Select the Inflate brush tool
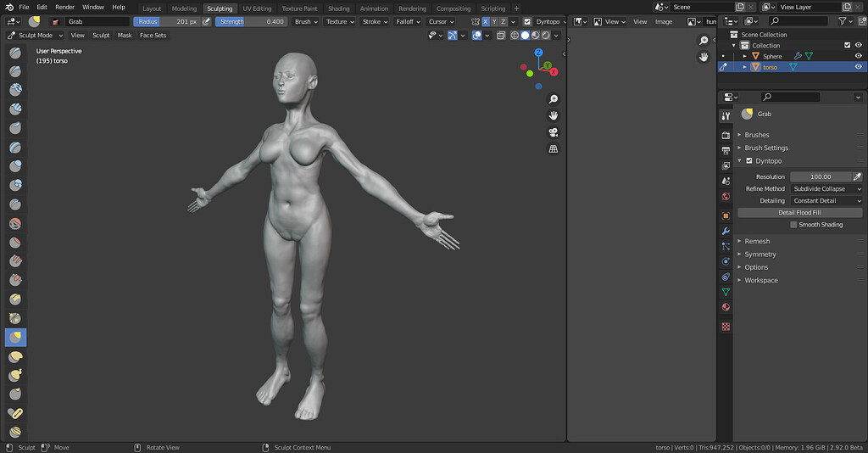Viewport: 868px width, 453px height. tap(15, 166)
